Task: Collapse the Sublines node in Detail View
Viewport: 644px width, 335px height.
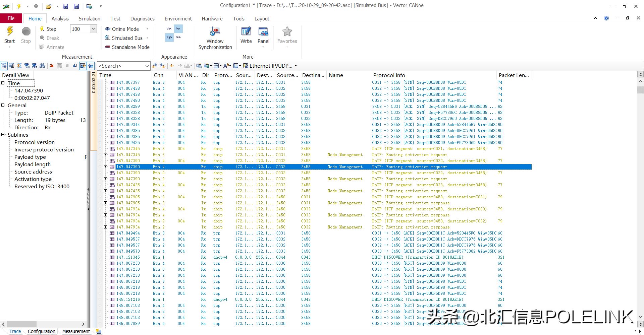Action: (3, 135)
